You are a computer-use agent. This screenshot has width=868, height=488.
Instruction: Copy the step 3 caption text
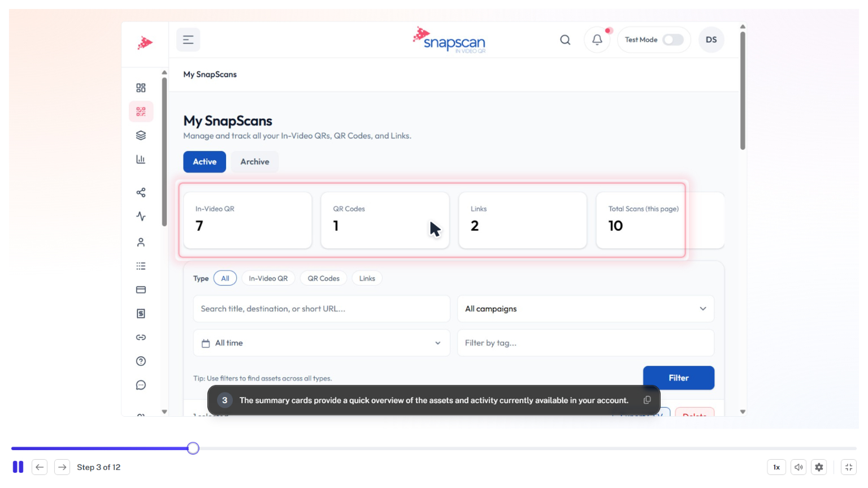pos(647,400)
